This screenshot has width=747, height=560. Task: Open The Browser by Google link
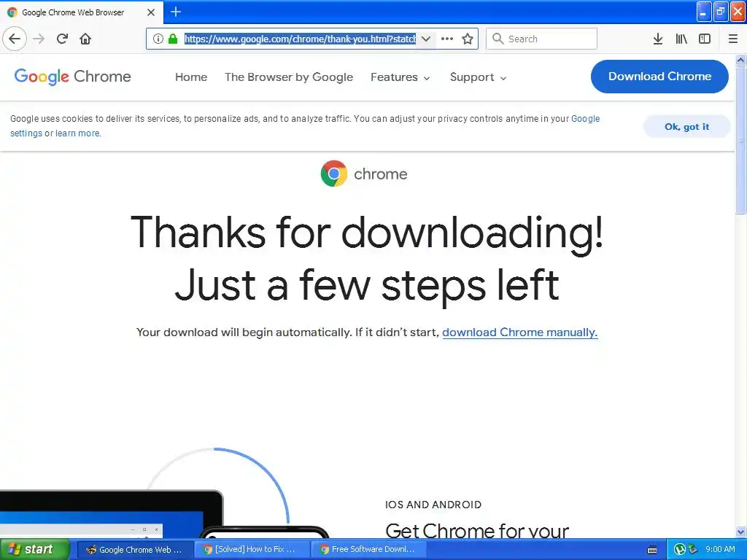pyautogui.click(x=289, y=77)
